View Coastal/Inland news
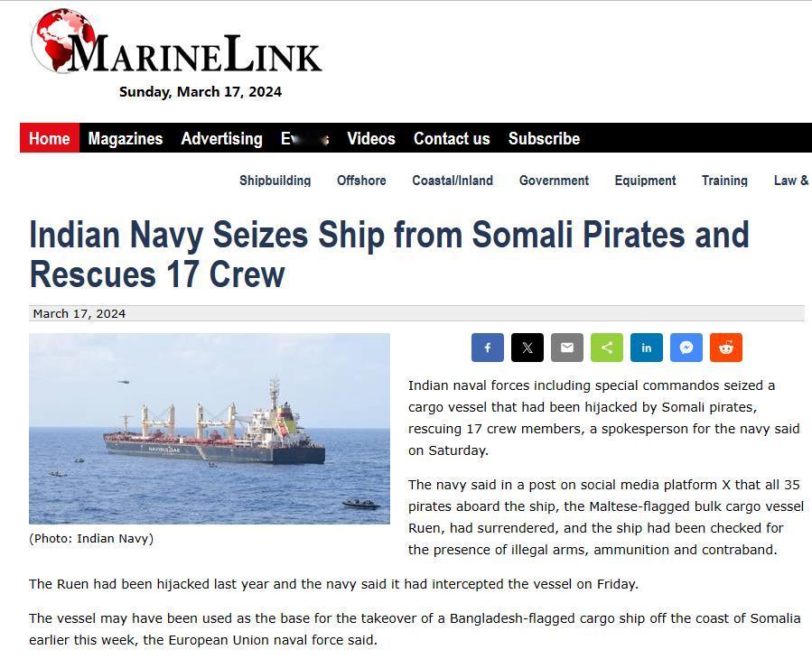This screenshot has height=659, width=812. (453, 181)
